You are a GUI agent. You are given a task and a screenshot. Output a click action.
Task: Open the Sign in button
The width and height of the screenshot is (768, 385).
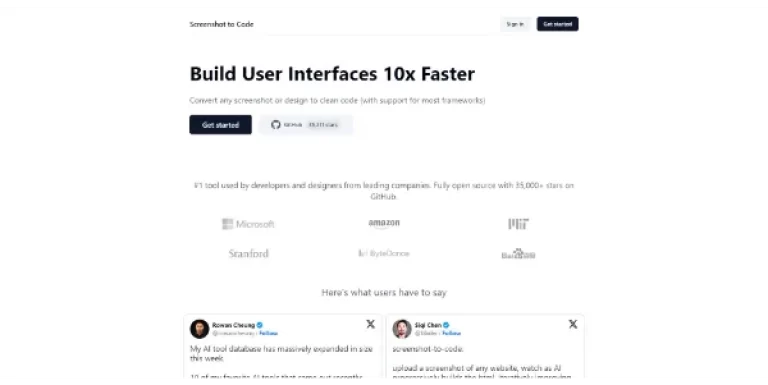pyautogui.click(x=515, y=24)
